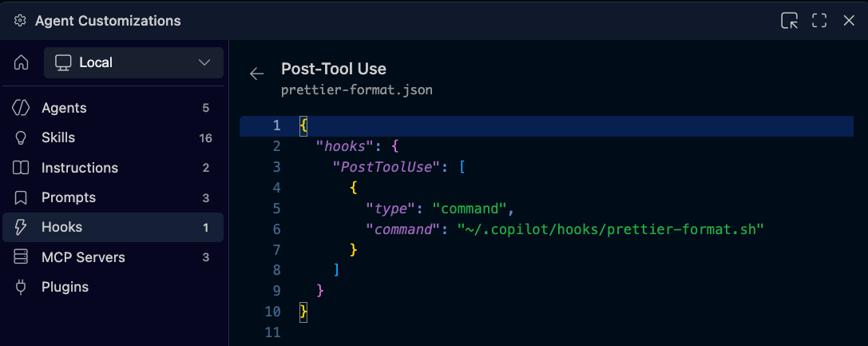Open the Plugins section
Viewport: 868px width, 346px height.
pos(113,288)
